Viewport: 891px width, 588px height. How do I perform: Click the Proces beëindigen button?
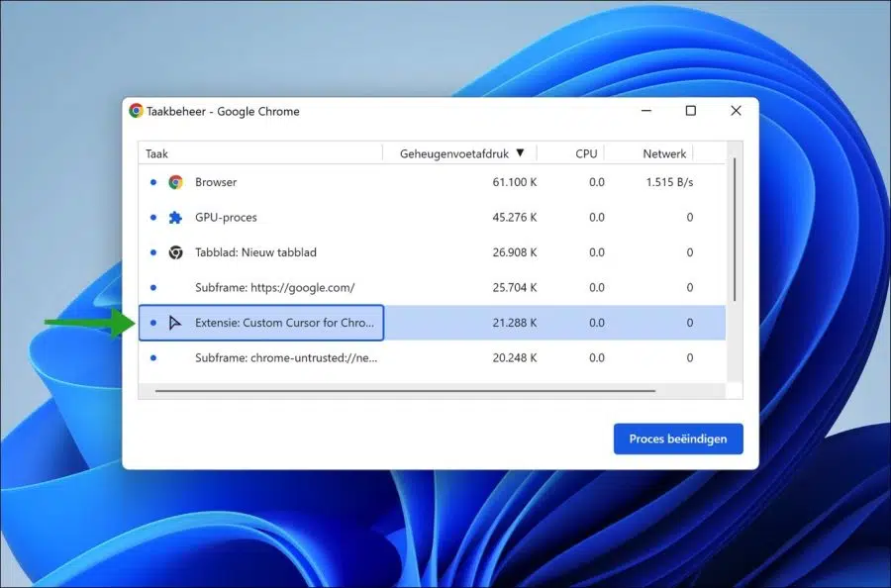click(x=678, y=439)
